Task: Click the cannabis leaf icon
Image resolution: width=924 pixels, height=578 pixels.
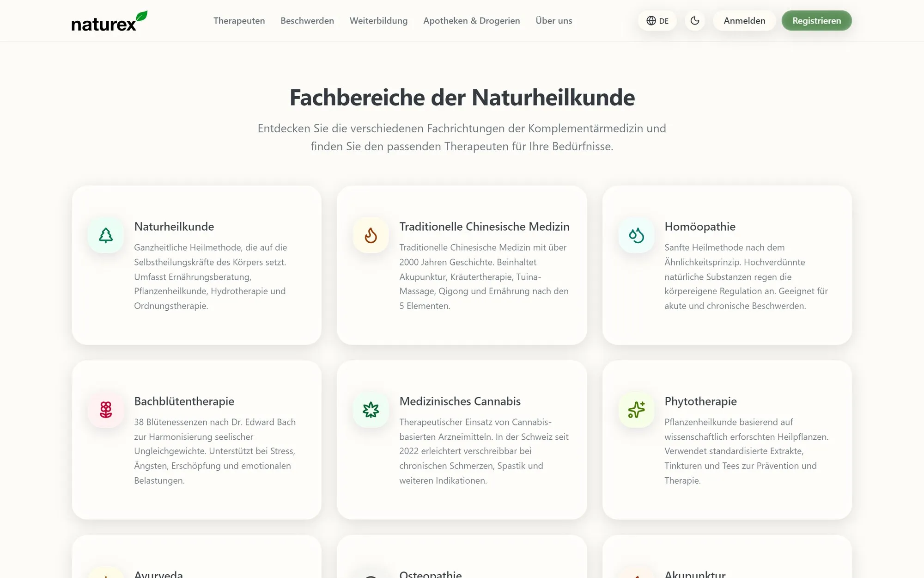Action: (371, 410)
